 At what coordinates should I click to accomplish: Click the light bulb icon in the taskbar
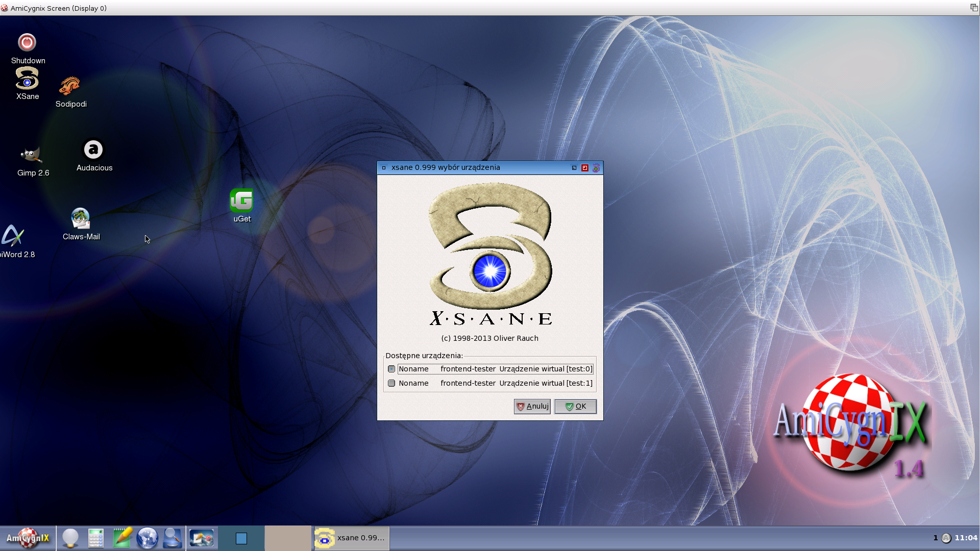[70, 538]
